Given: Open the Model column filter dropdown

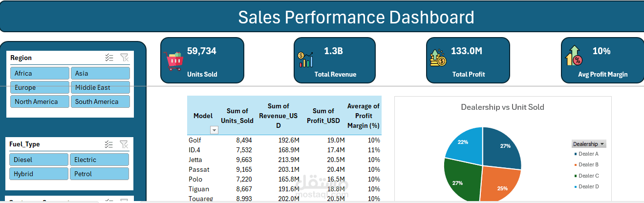Looking at the screenshot, I should tap(214, 130).
